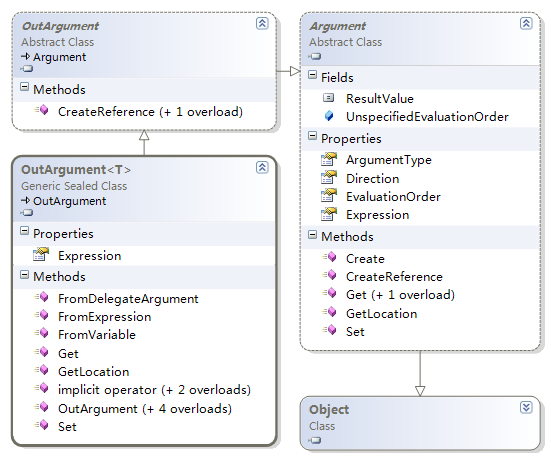Click the EvaluationOrder property icon
The image size is (551, 460).
click(329, 196)
